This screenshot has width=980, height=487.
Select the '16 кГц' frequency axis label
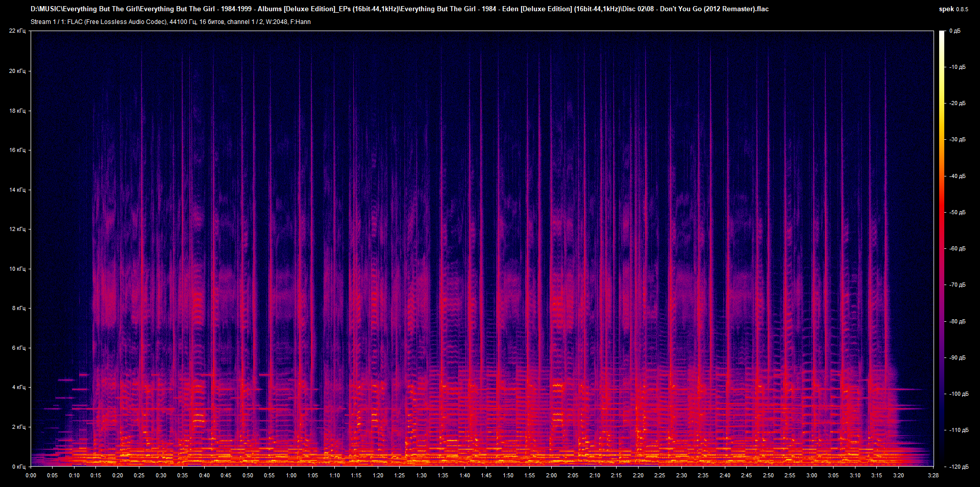(17, 150)
